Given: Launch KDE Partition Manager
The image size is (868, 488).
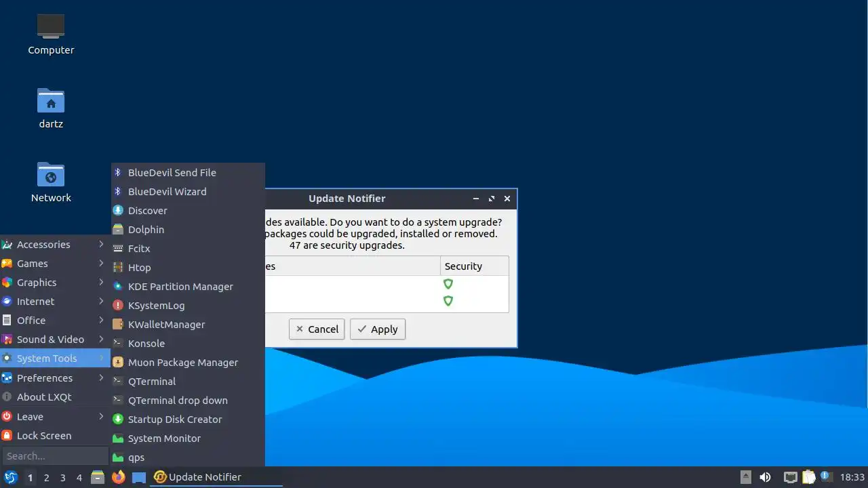Looking at the screenshot, I should 188,286.
